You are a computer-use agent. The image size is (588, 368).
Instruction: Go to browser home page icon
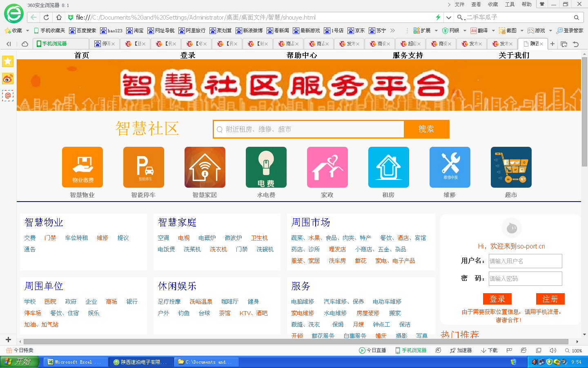click(59, 17)
